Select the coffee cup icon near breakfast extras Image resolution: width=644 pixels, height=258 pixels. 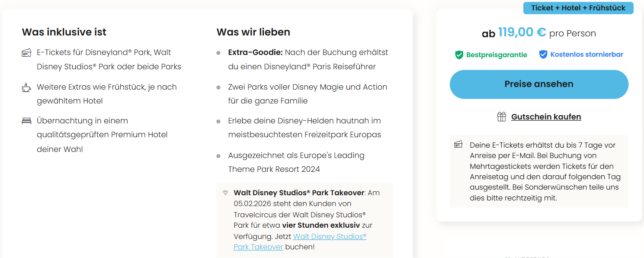(26, 87)
